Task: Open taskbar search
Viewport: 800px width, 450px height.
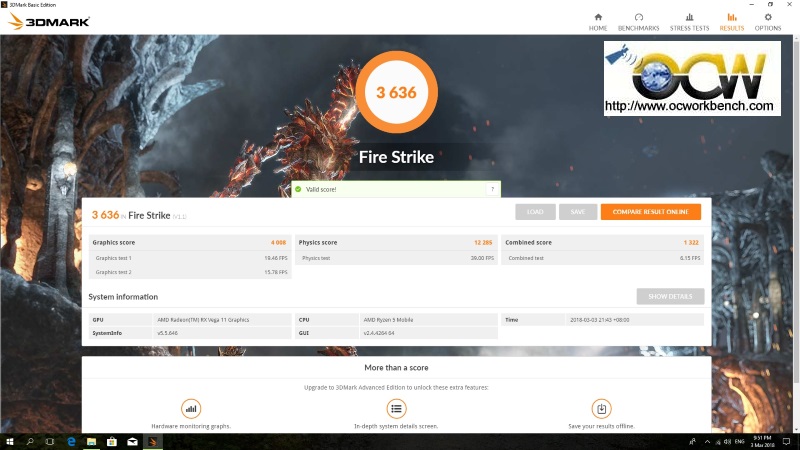Action: pyautogui.click(x=30, y=442)
